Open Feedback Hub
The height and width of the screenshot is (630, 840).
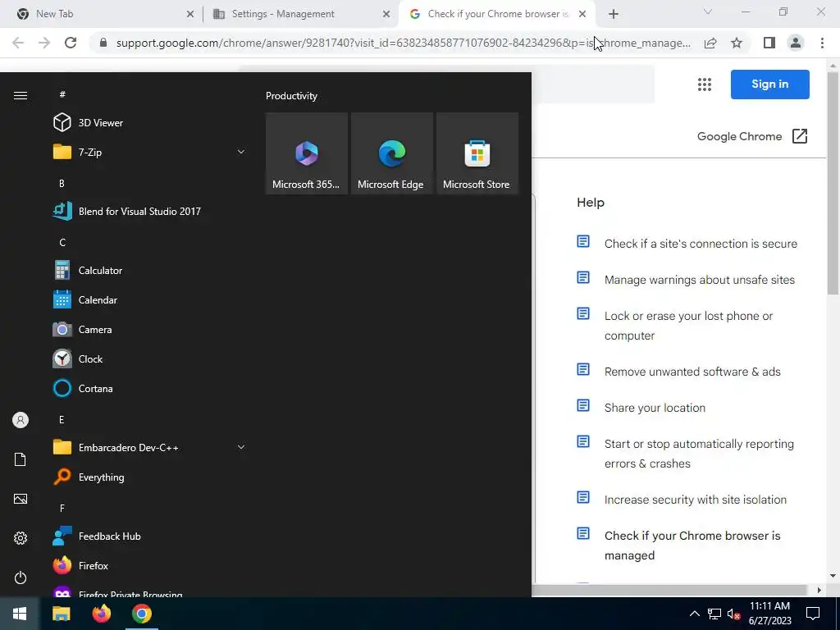click(x=97, y=536)
